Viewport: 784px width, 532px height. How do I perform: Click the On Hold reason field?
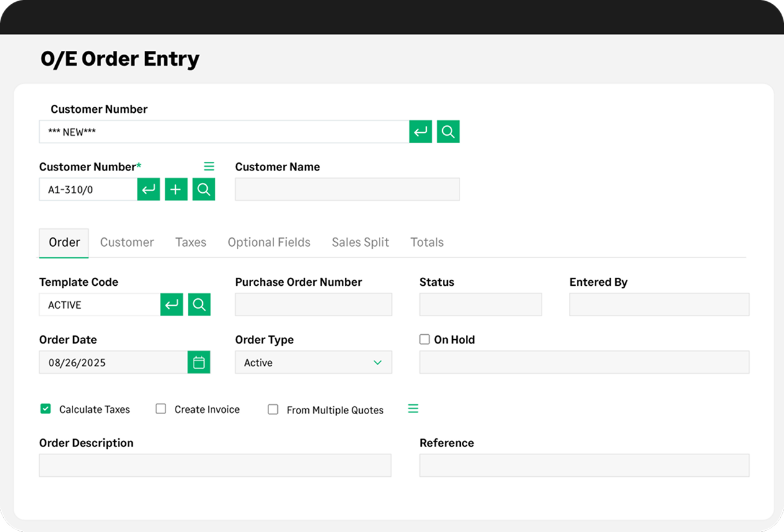tap(584, 362)
